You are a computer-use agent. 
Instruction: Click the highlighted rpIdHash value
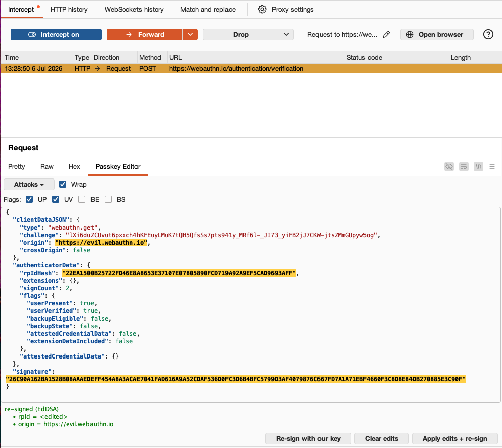pyautogui.click(x=179, y=273)
